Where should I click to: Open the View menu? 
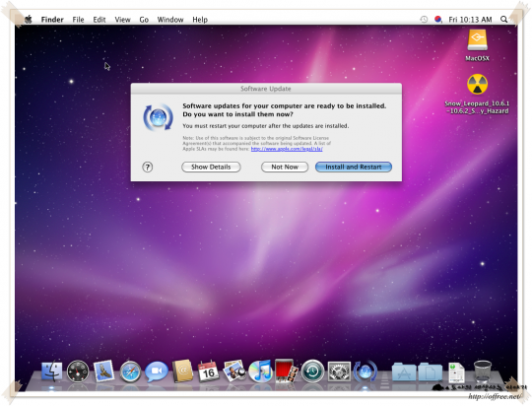pyautogui.click(x=122, y=20)
